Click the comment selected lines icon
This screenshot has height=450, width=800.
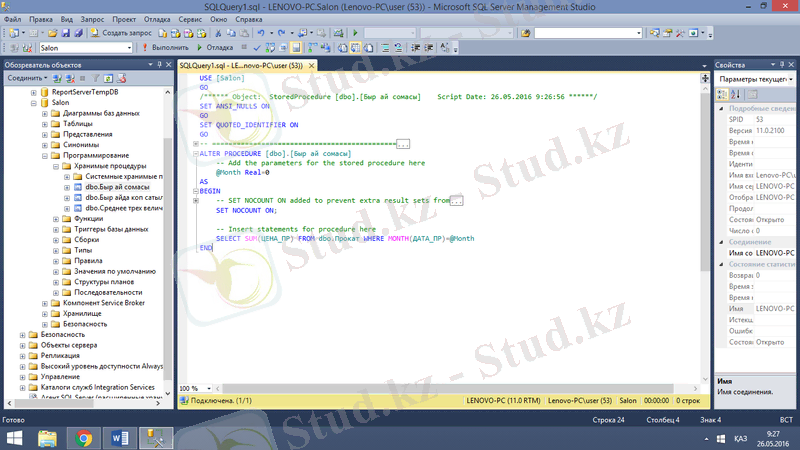coord(386,48)
